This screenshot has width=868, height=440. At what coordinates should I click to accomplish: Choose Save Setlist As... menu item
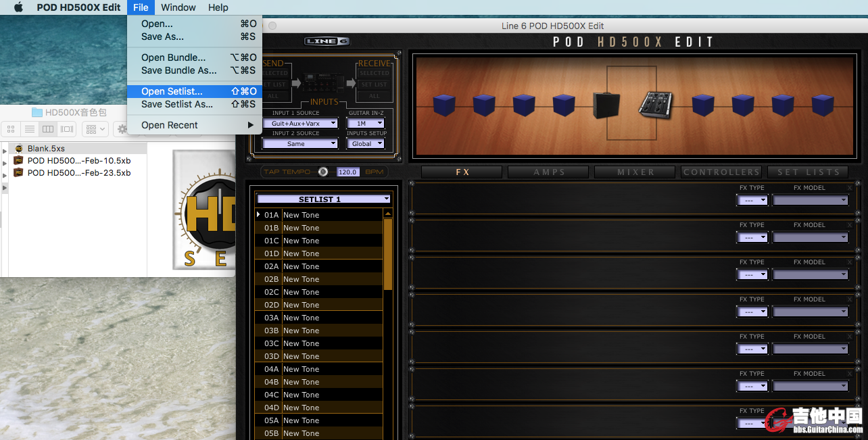click(x=195, y=104)
